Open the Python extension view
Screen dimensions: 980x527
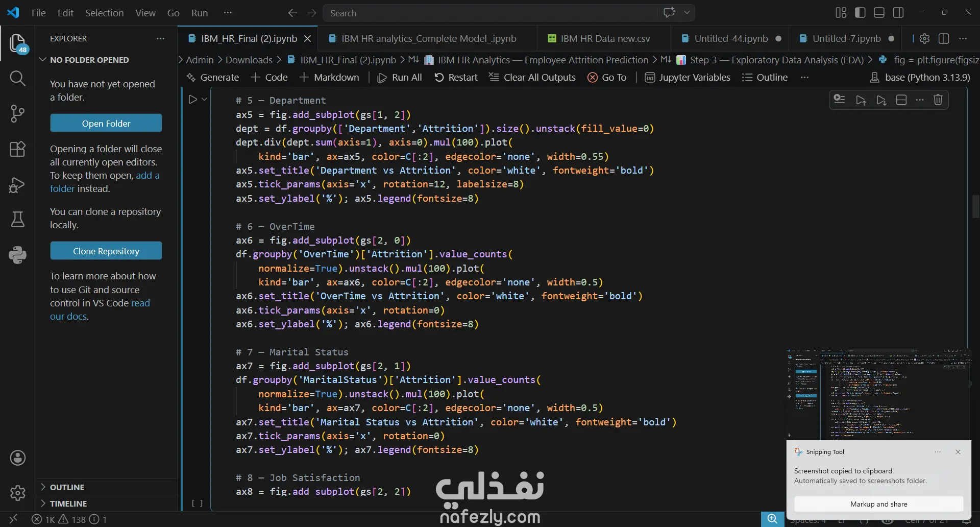(x=17, y=255)
